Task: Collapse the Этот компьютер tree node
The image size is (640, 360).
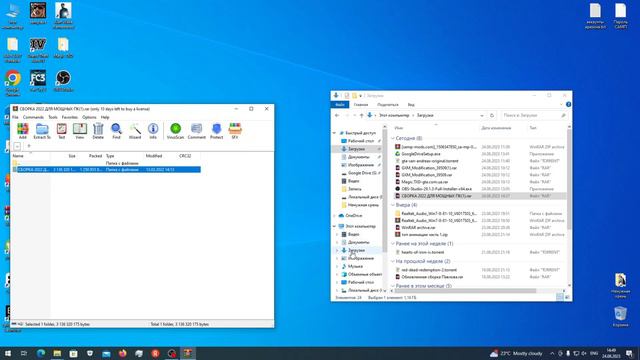Action: (334, 226)
